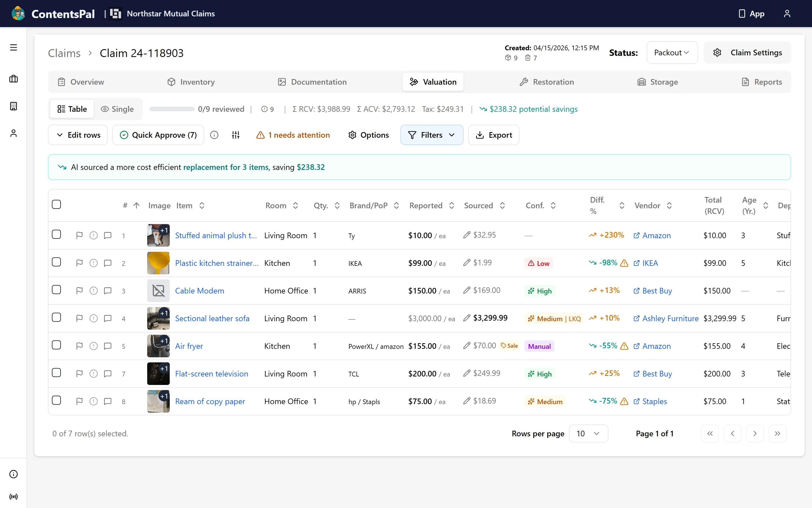The image size is (812, 508).
Task: Open comment icon for Air fryer row
Action: pos(108,346)
